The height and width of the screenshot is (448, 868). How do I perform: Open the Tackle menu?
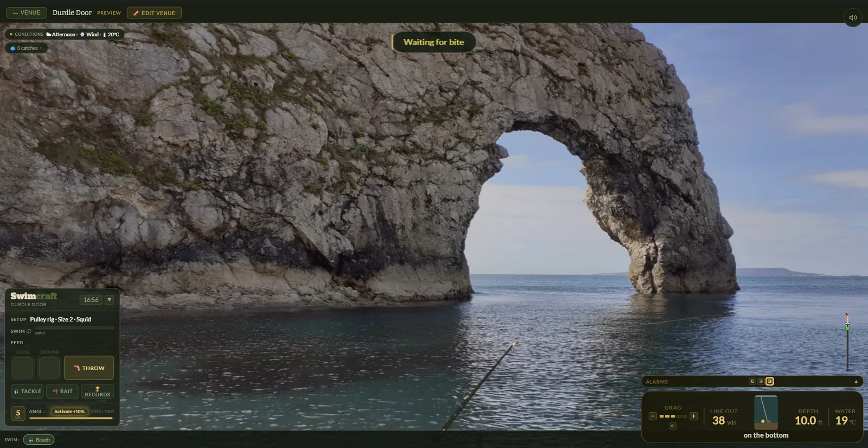[x=27, y=391]
